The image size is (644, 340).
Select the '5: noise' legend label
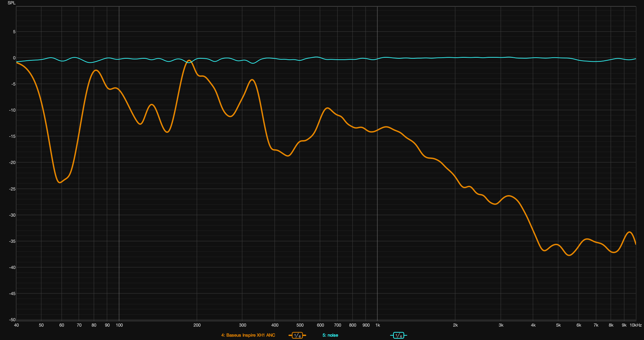(x=330, y=335)
